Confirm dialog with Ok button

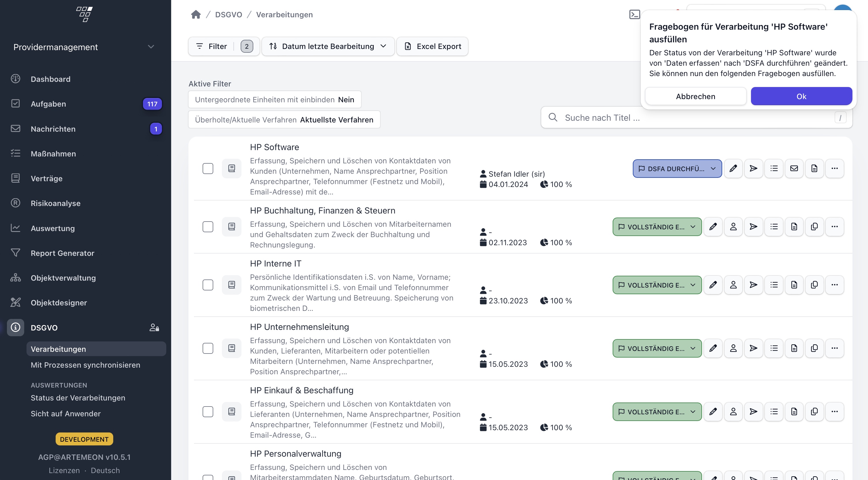click(x=801, y=96)
